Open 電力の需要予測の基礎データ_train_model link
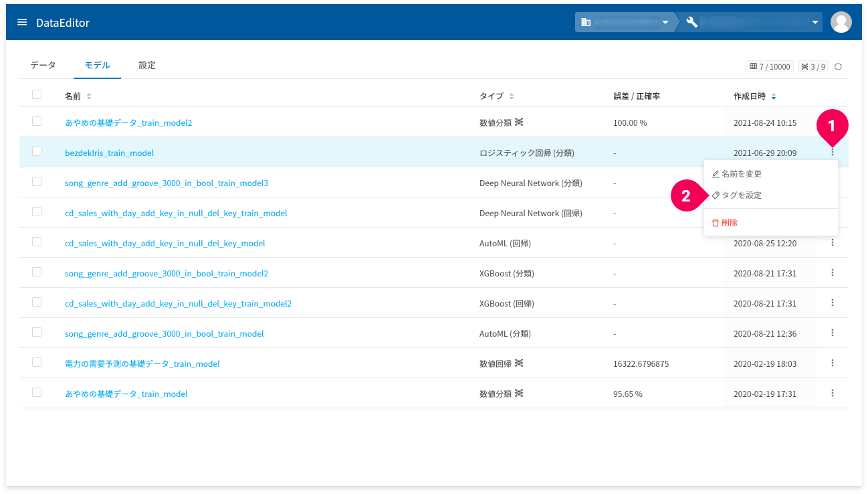The width and height of the screenshot is (868, 494). click(x=142, y=363)
